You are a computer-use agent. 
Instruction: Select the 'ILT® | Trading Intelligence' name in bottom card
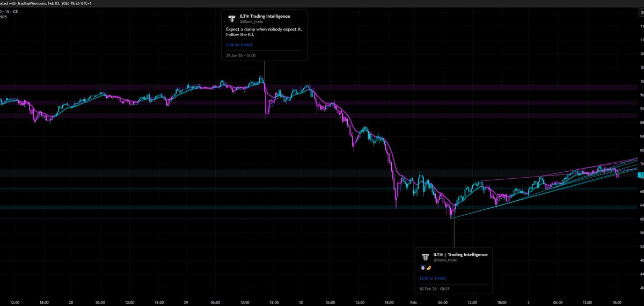point(460,254)
